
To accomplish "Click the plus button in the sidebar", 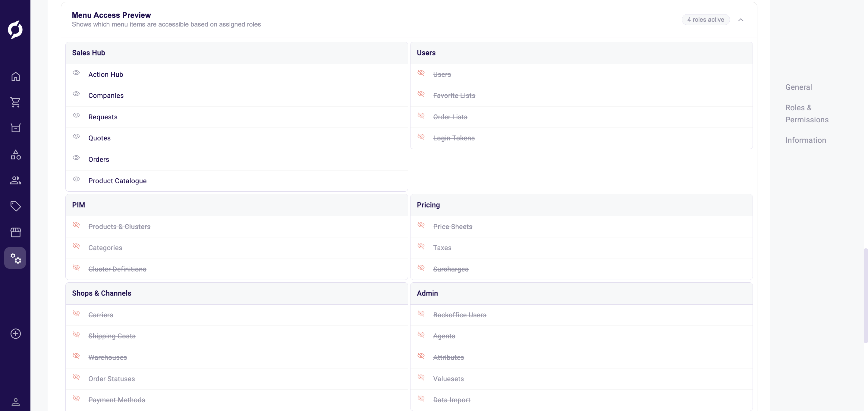I will point(15,334).
